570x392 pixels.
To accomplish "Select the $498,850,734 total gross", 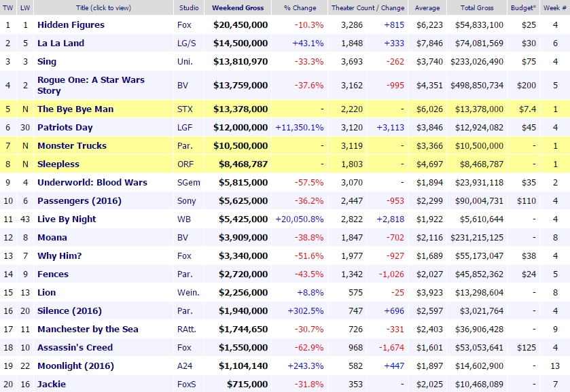I will coord(477,85).
